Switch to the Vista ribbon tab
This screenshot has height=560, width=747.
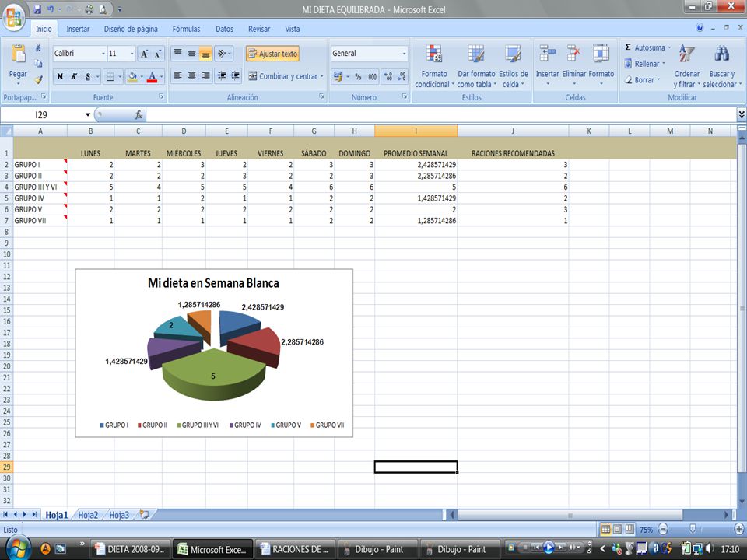(x=293, y=29)
